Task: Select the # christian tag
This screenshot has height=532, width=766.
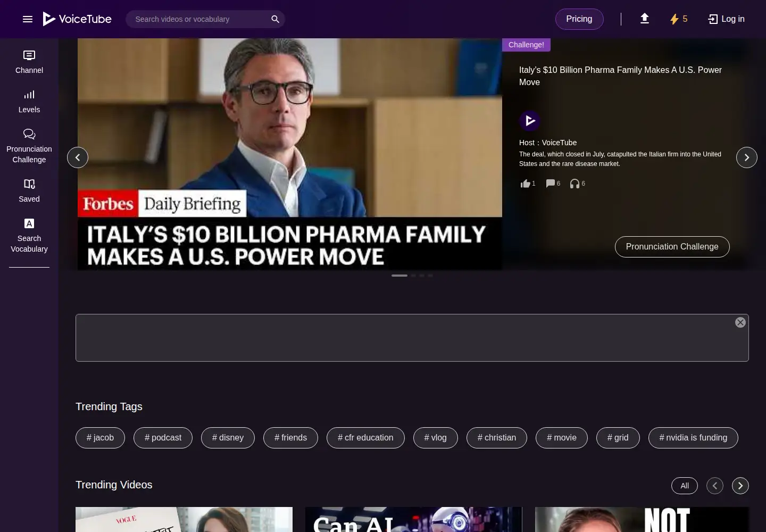Action: tap(497, 438)
